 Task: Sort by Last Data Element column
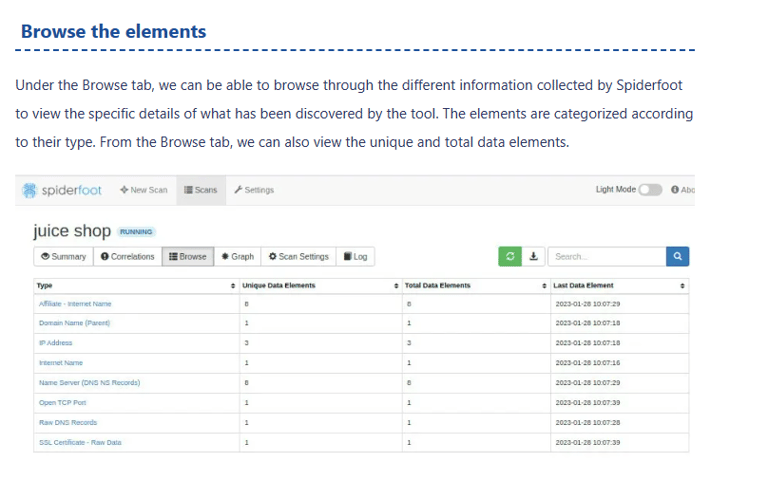[x=619, y=285]
